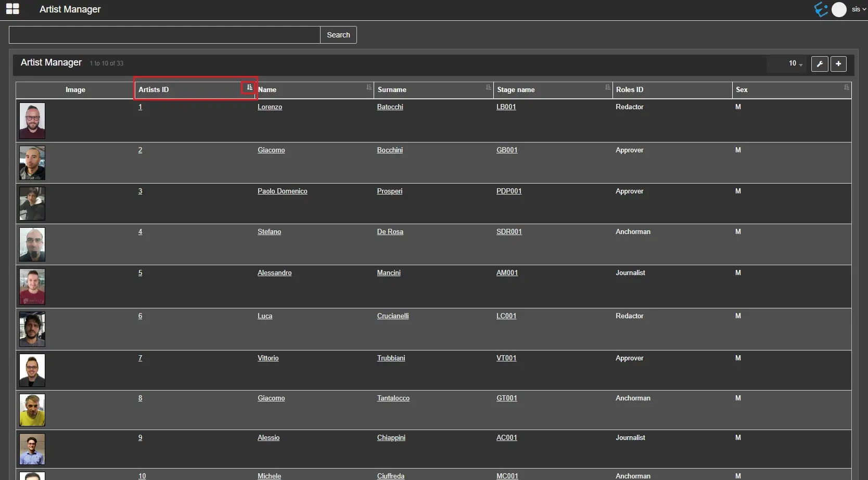Open artist link Paolo Domenico

coord(282,191)
